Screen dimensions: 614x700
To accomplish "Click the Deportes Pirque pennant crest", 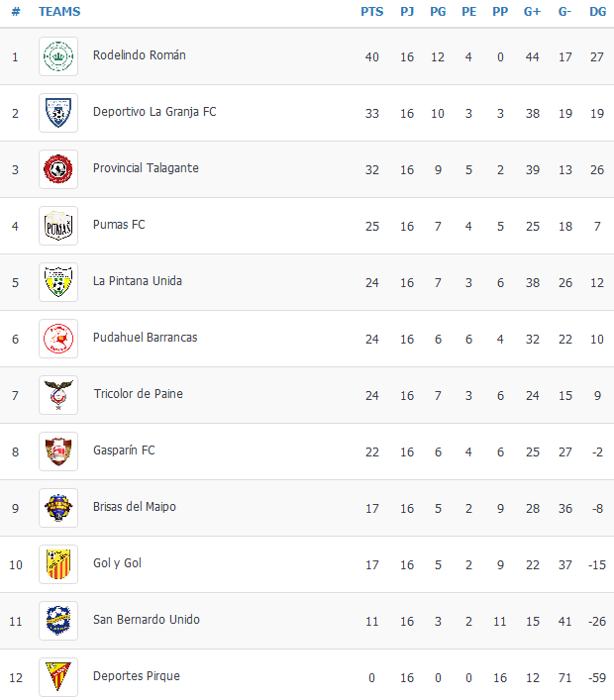I will 58,677.
